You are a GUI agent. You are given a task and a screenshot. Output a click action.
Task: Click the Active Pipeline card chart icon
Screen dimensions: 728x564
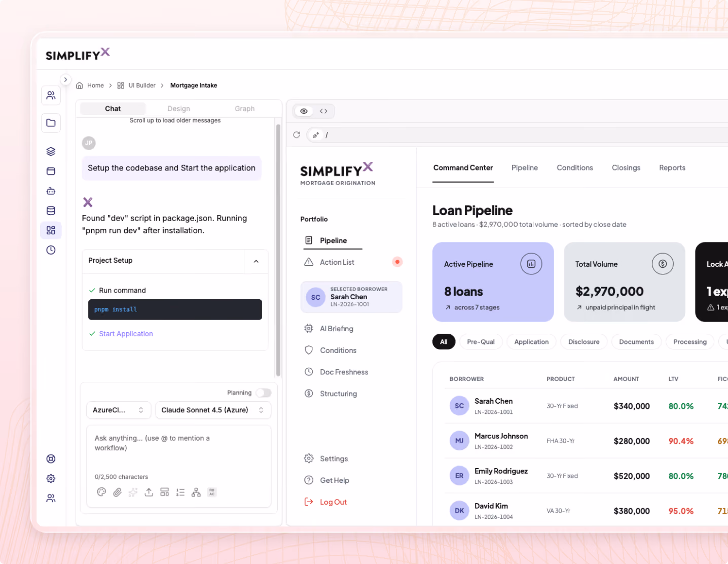pos(531,264)
